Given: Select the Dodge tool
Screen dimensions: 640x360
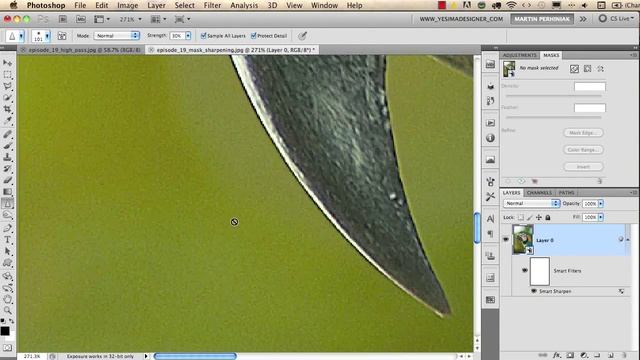Looking at the screenshot, I should pyautogui.click(x=7, y=214).
